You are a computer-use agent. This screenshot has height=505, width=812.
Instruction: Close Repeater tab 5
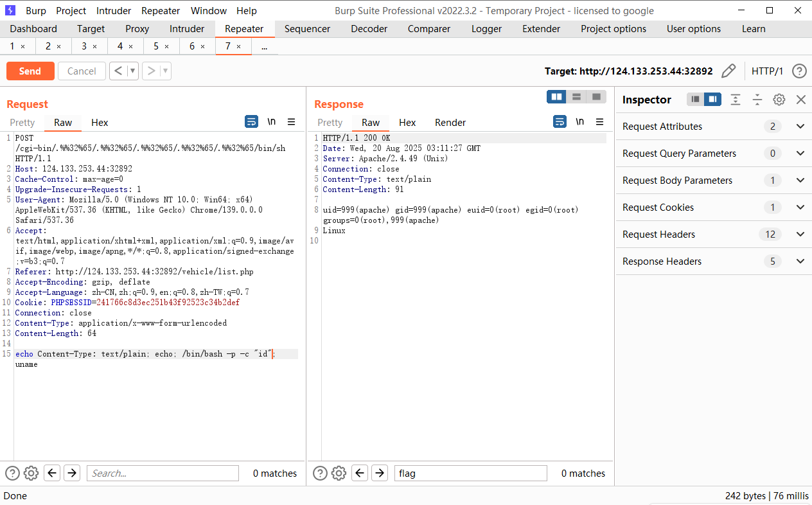click(167, 46)
